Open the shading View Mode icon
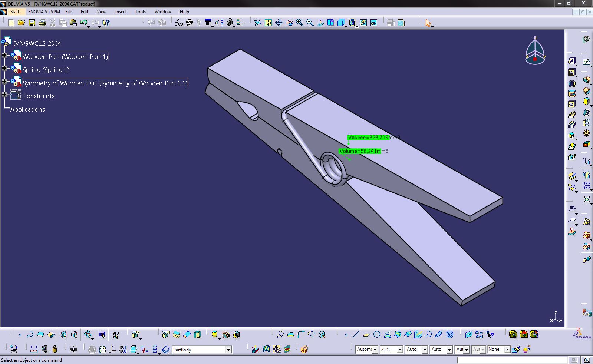The width and height of the screenshot is (593, 364). click(x=352, y=23)
